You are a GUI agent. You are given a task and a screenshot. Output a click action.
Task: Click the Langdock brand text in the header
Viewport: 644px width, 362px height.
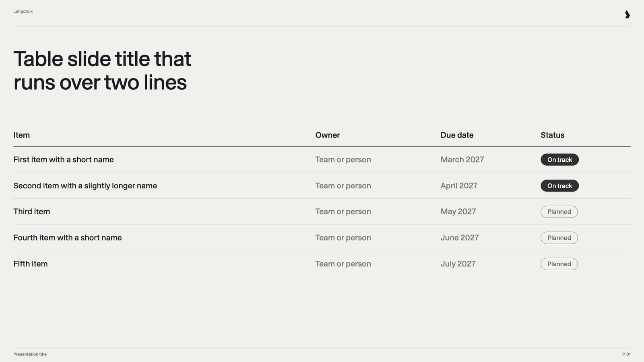tap(23, 11)
